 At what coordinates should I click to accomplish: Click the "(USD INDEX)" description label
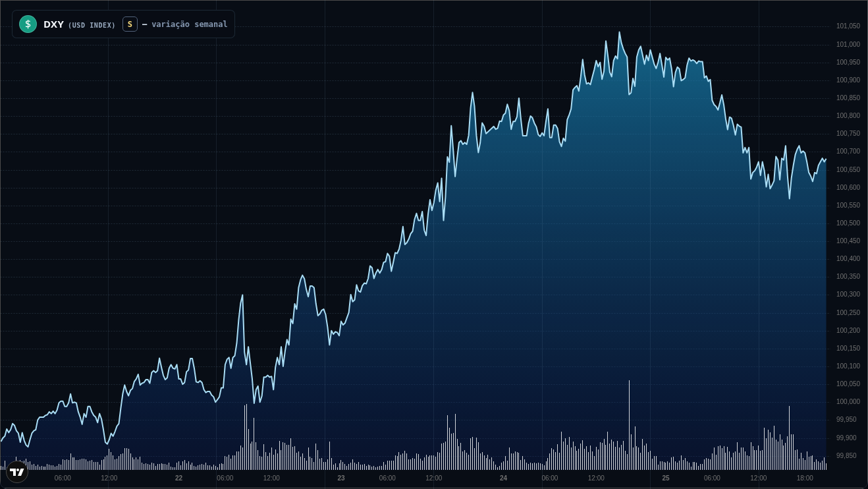(92, 25)
